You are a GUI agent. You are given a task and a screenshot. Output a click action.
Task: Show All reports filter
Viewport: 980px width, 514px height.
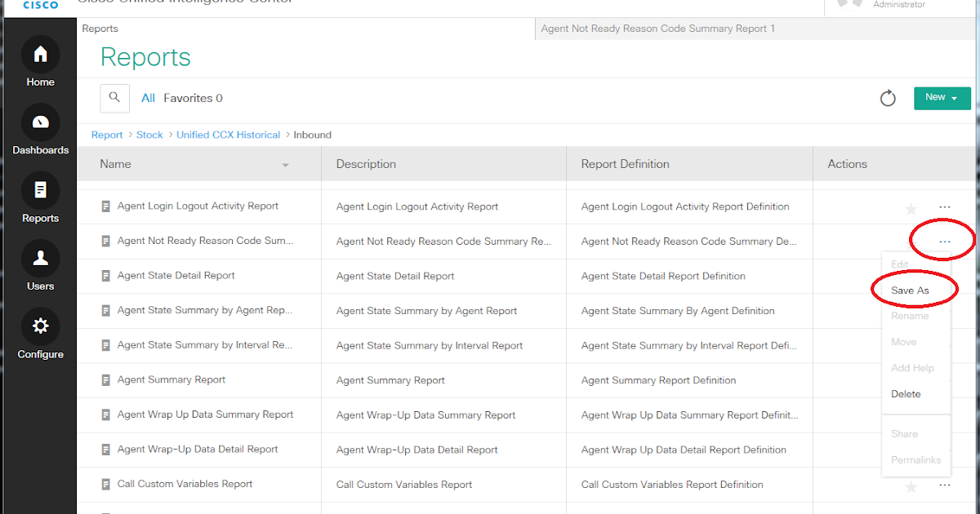coord(148,98)
